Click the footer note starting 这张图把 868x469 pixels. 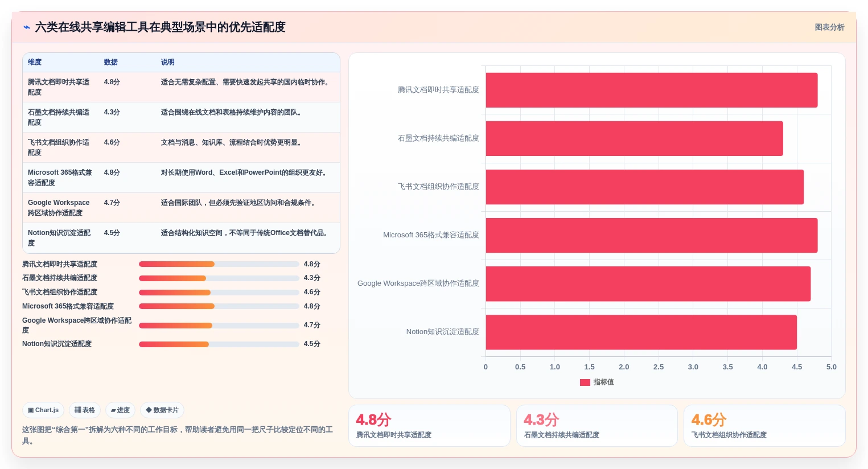pos(178,435)
